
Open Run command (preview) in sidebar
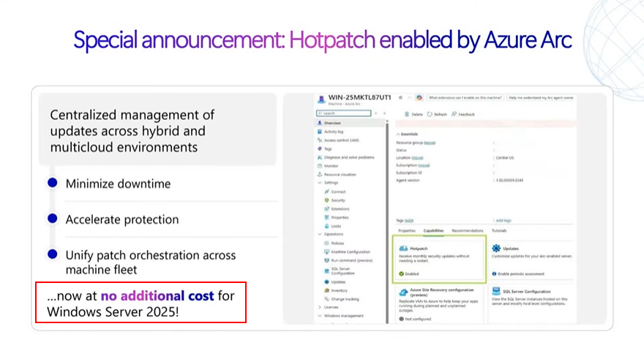click(351, 261)
